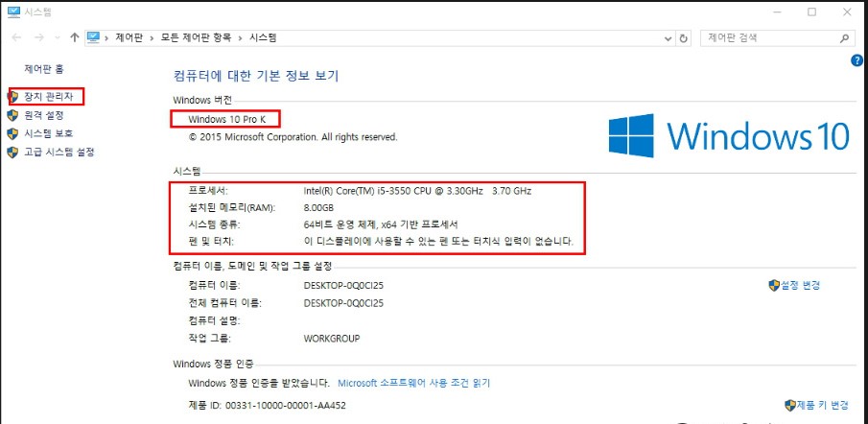Click the 펜 및 터치 label
Image resolution: width=868 pixels, height=424 pixels.
click(212, 242)
